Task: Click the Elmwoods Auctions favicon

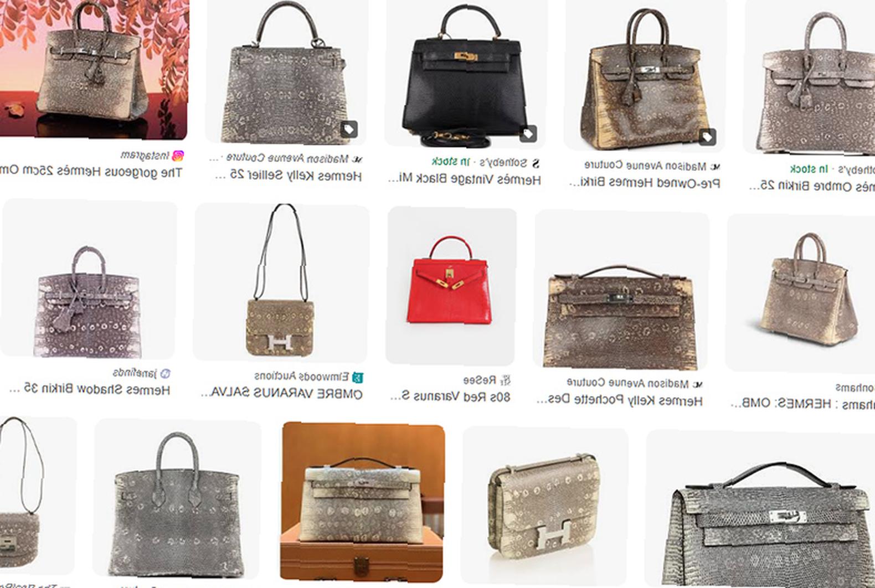Action: tap(358, 377)
